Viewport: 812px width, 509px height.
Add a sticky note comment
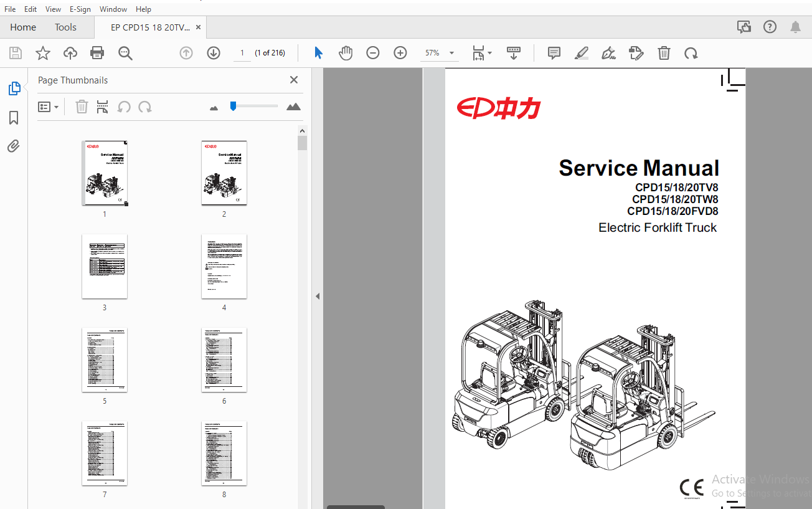point(554,54)
